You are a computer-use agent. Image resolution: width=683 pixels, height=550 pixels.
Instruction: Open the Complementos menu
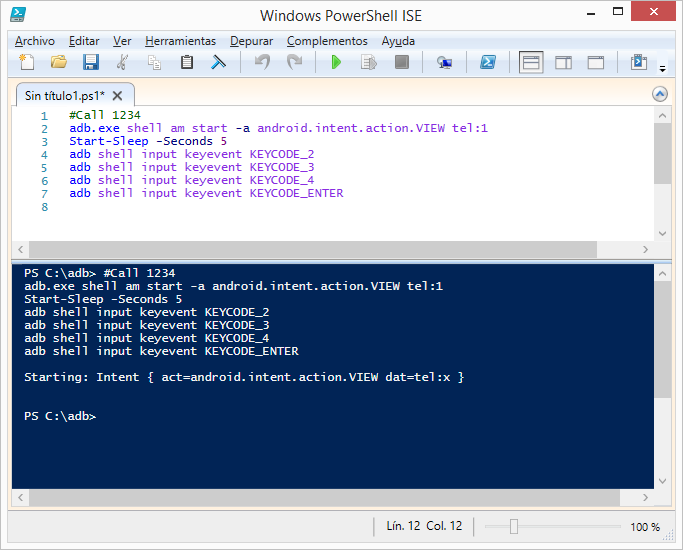click(x=327, y=41)
